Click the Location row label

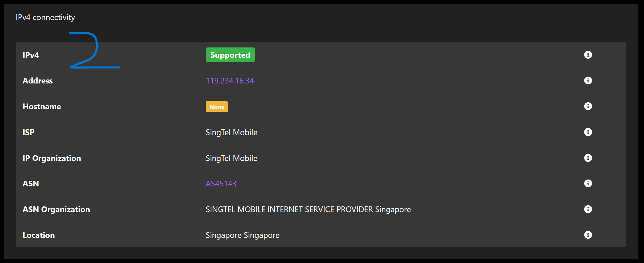(39, 235)
